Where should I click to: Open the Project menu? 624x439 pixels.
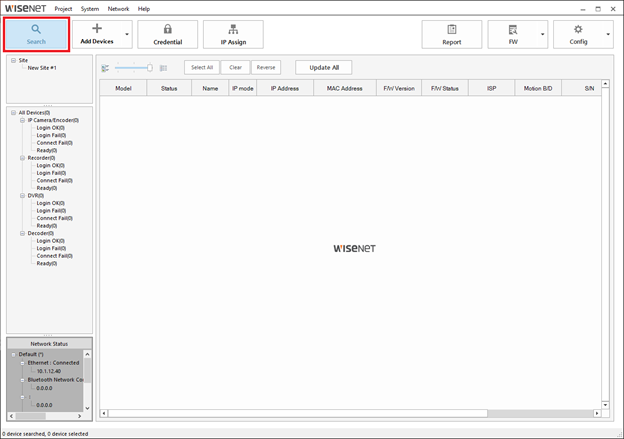coord(63,9)
